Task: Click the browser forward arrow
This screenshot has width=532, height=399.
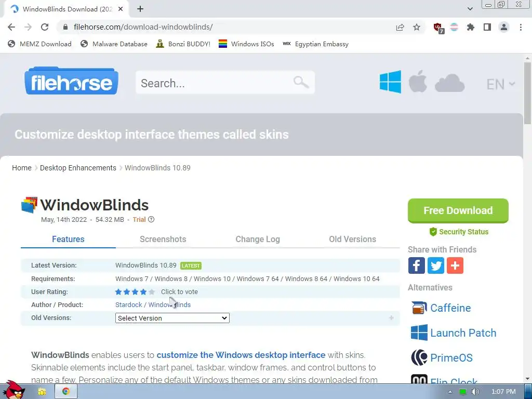Action: (x=28, y=27)
